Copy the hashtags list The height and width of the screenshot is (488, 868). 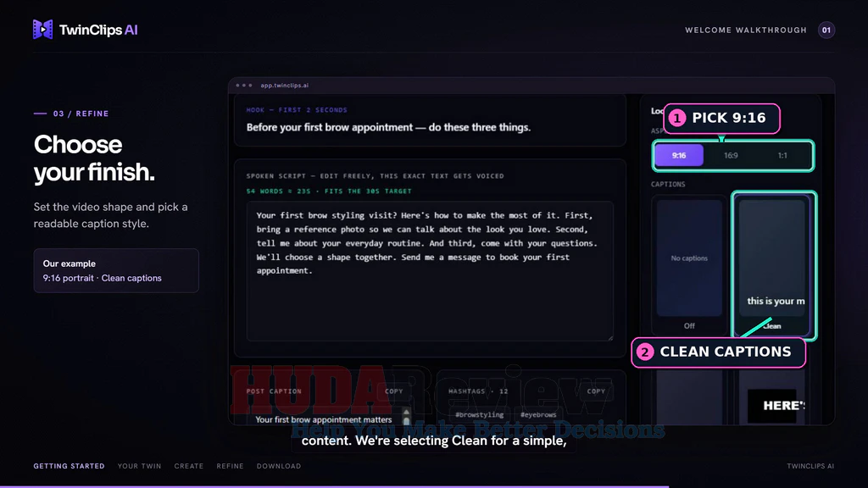tap(596, 391)
